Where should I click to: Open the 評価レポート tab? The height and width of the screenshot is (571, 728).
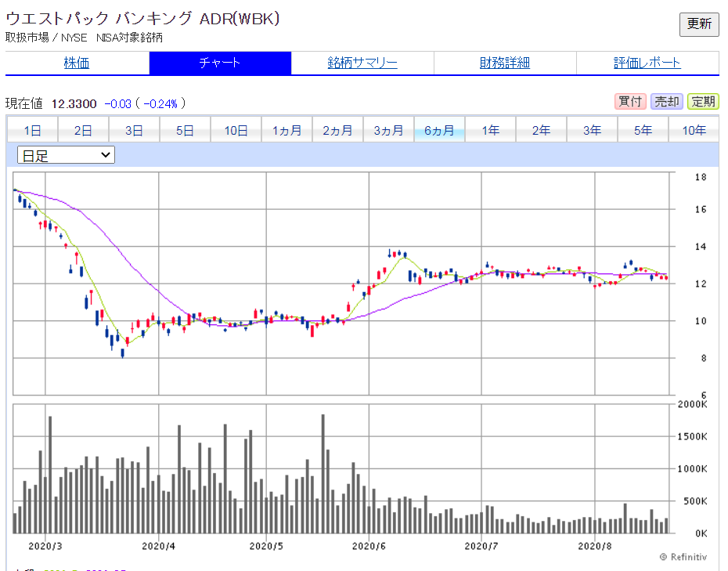[x=647, y=63]
